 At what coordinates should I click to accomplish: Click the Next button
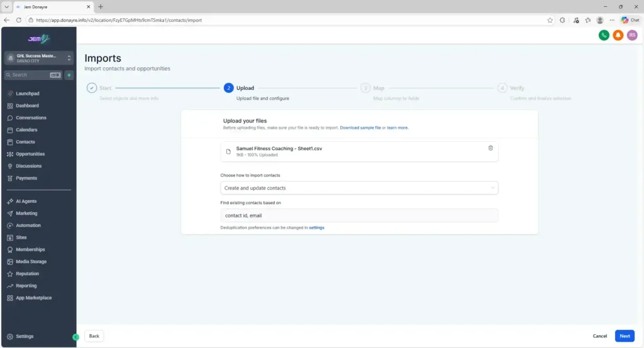point(625,336)
